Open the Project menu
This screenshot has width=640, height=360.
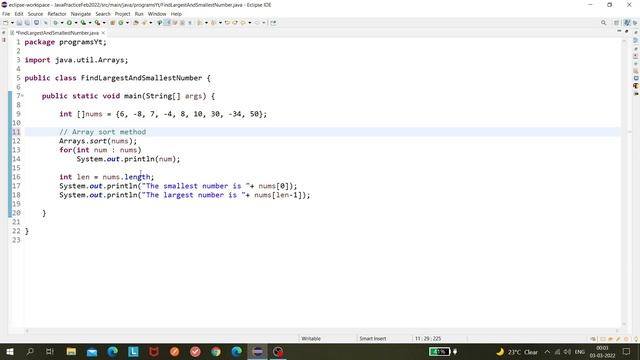[122, 14]
